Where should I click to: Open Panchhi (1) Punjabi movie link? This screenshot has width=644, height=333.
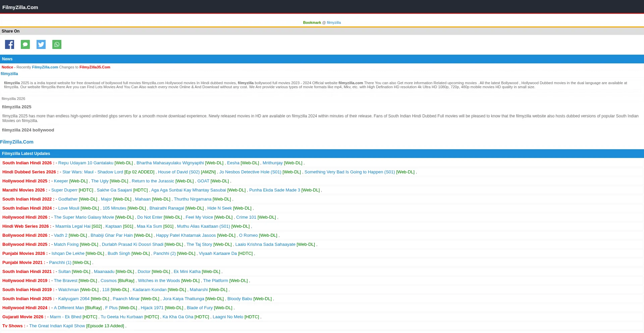pyautogui.click(x=60, y=263)
